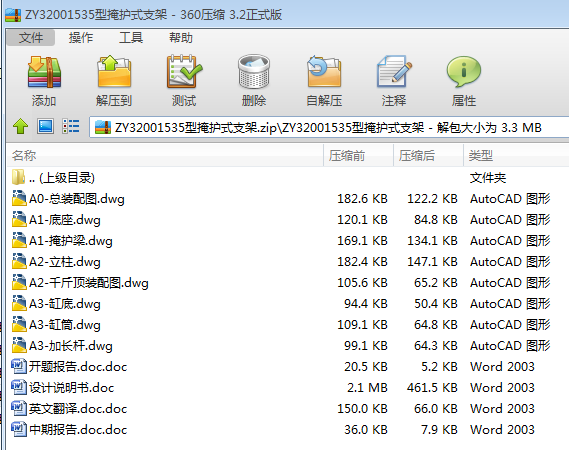
Task: Click the dwg icon of A1-掩护梁
Action: click(x=19, y=240)
